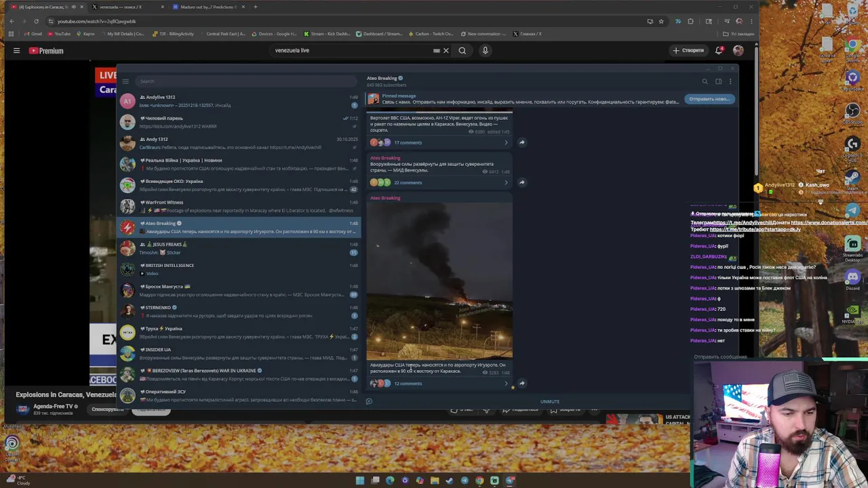Open a new Chrome tab

pos(255,7)
